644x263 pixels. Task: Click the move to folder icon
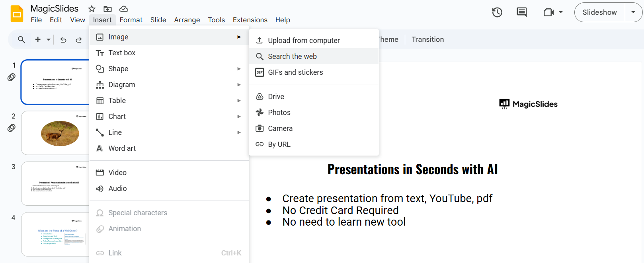point(107,9)
